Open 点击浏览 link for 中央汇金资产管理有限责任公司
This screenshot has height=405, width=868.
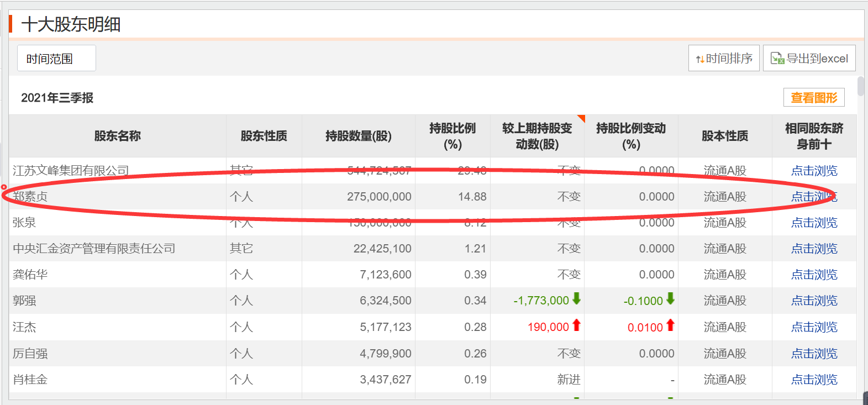[x=814, y=249]
